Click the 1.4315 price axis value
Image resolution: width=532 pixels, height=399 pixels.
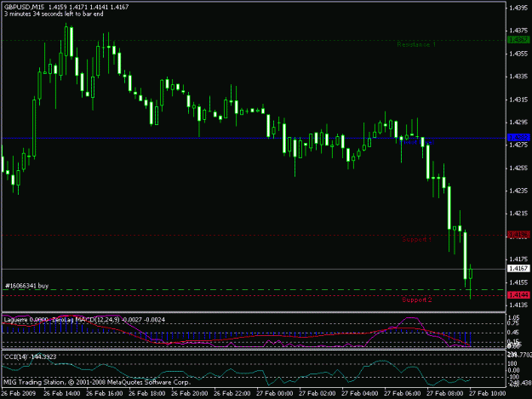tap(518, 100)
